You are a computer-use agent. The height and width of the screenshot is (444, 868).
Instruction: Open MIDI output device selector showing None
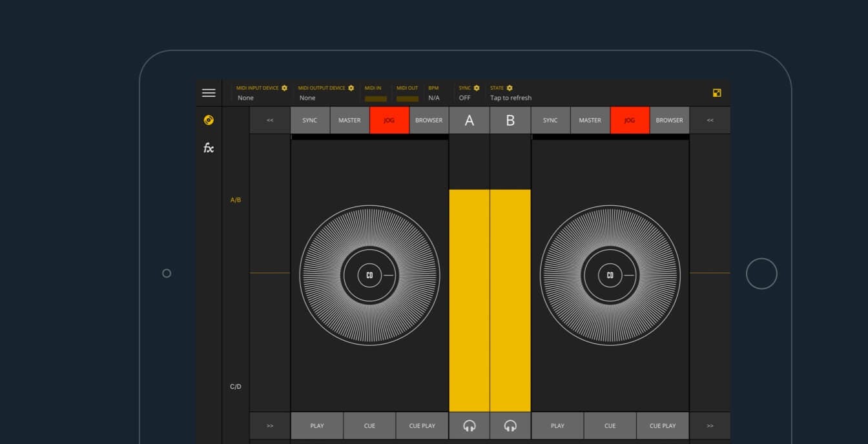pyautogui.click(x=307, y=98)
